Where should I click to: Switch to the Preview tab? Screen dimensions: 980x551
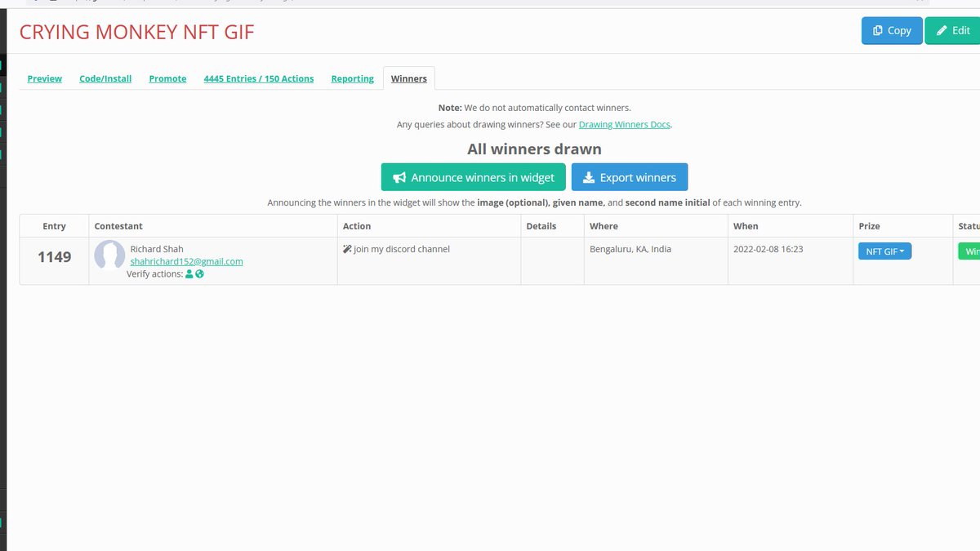tap(45, 78)
